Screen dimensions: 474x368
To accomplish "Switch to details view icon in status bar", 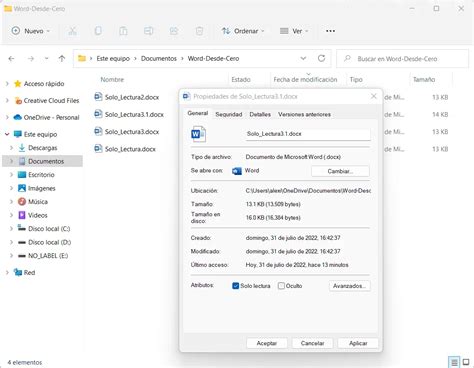I will pyautogui.click(x=454, y=362).
